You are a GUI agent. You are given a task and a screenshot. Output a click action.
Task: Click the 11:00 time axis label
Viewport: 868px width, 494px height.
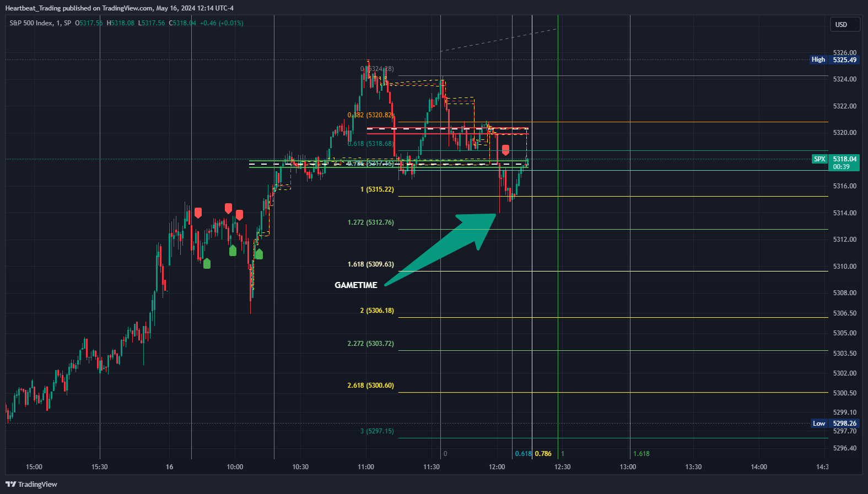[x=366, y=467]
